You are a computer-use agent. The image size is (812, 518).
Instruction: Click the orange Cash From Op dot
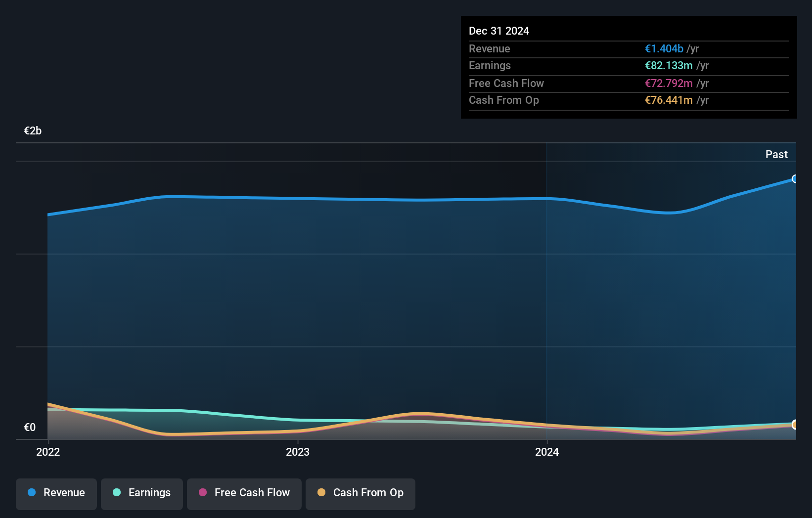[x=321, y=492]
